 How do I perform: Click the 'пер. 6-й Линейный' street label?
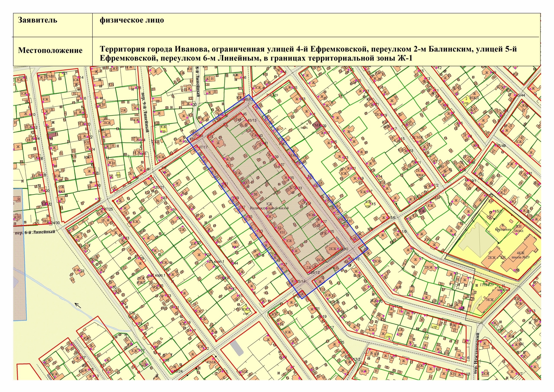coord(35,232)
